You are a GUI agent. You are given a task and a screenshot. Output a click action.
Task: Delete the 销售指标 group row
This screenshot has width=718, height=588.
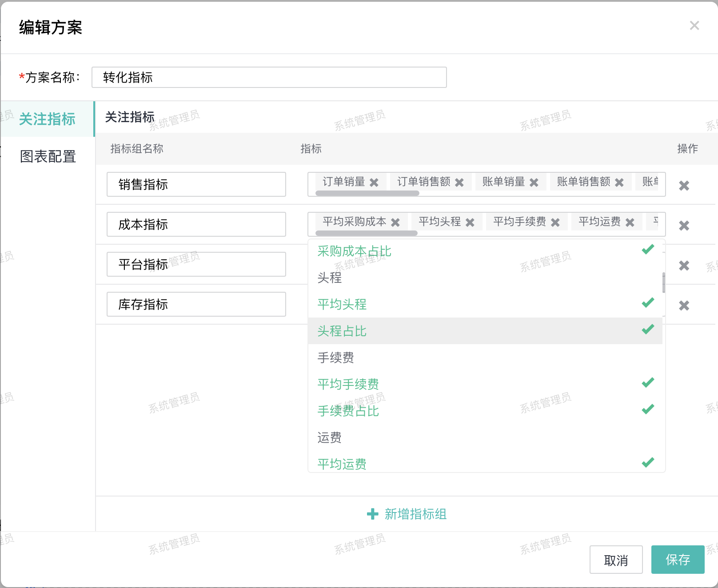pyautogui.click(x=684, y=186)
